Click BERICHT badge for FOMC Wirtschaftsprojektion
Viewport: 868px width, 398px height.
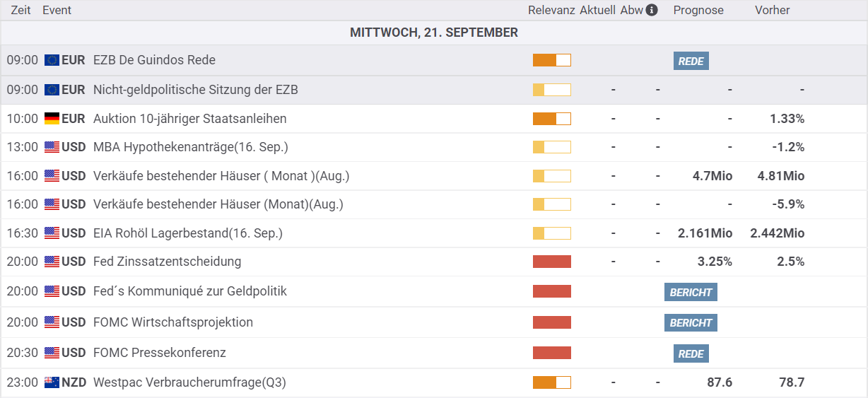691,322
